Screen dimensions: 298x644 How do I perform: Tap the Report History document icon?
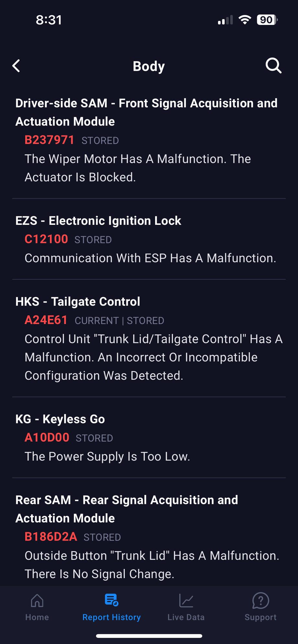click(x=111, y=600)
